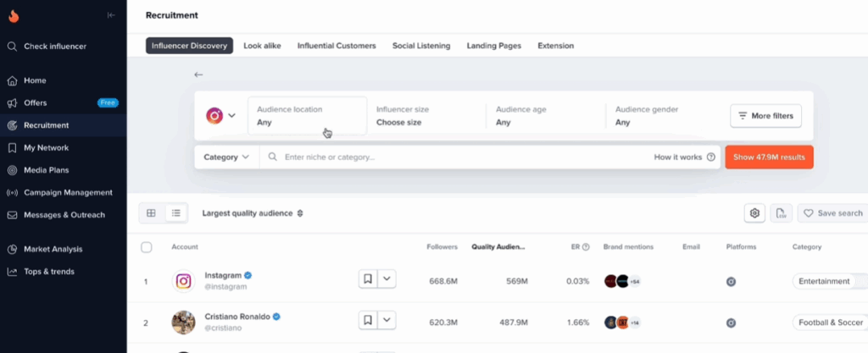Export results as CSV file
868x353 pixels.
coord(781,213)
